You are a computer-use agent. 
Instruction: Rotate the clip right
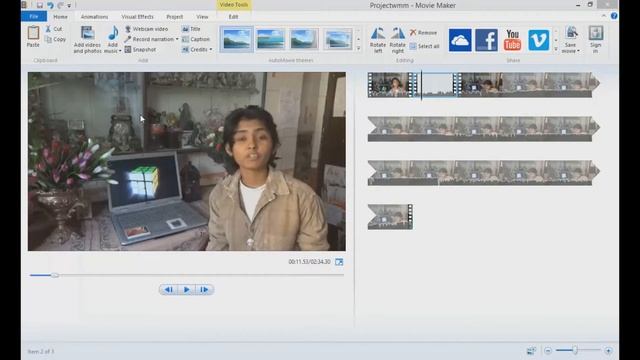tap(397, 40)
